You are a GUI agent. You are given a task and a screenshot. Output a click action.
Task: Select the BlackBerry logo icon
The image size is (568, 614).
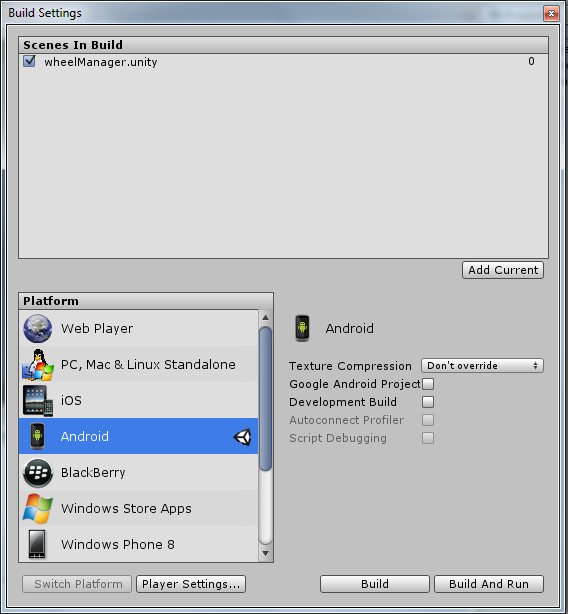(x=38, y=473)
